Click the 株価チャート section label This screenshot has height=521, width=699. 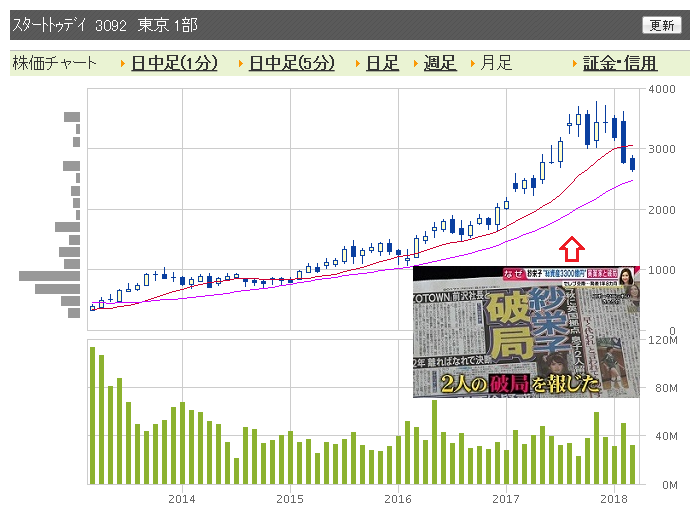pyautogui.click(x=54, y=63)
